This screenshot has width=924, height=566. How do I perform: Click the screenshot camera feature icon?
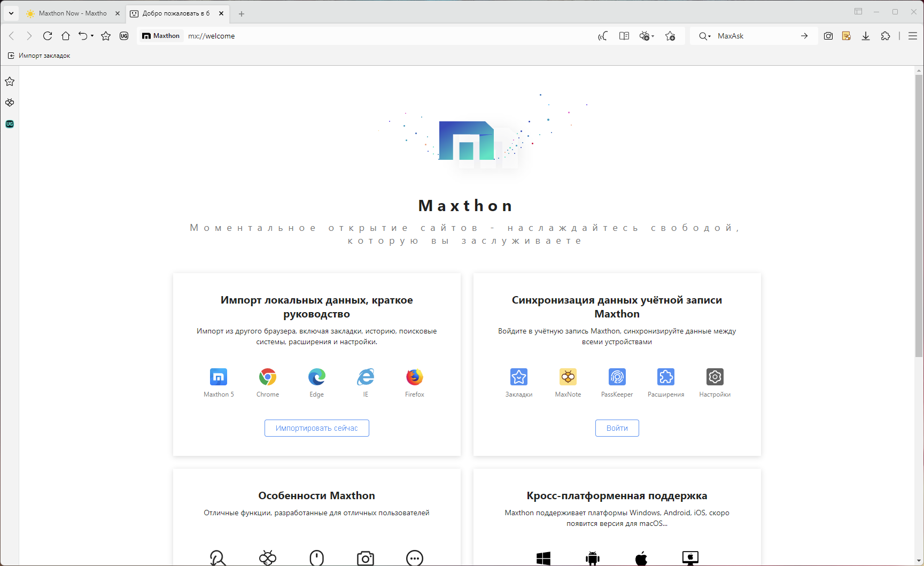click(366, 558)
